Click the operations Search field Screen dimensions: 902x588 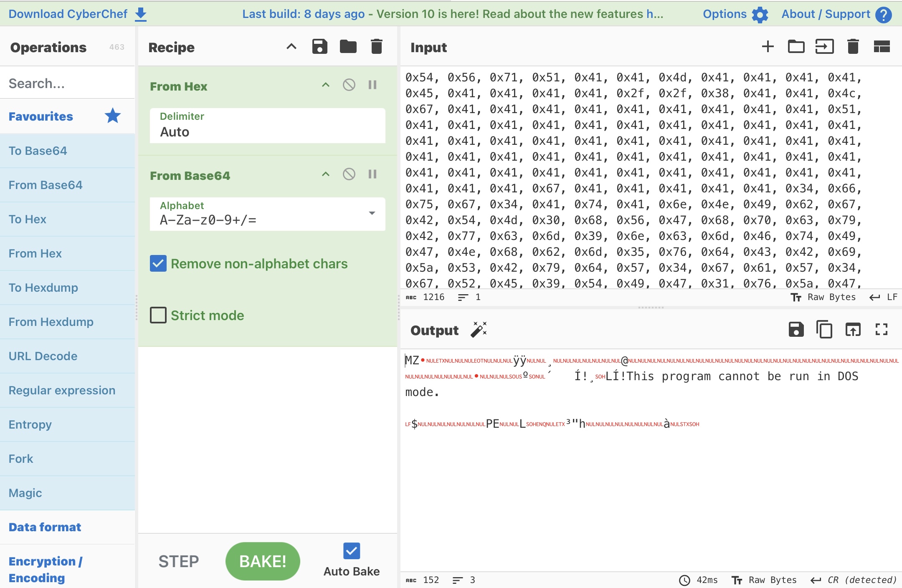(x=67, y=83)
